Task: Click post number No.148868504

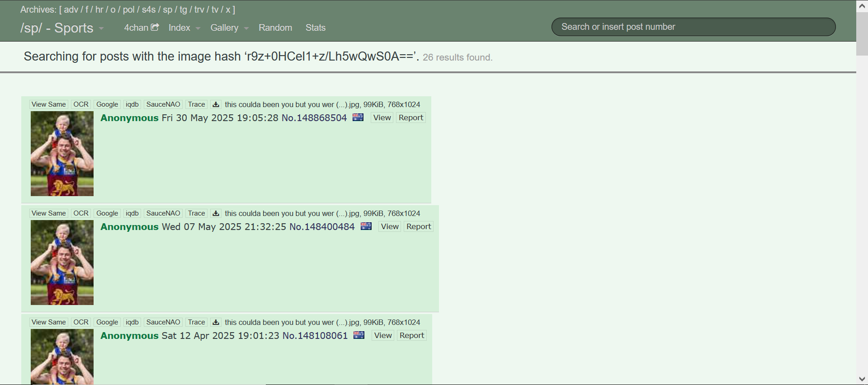Action: (x=314, y=117)
